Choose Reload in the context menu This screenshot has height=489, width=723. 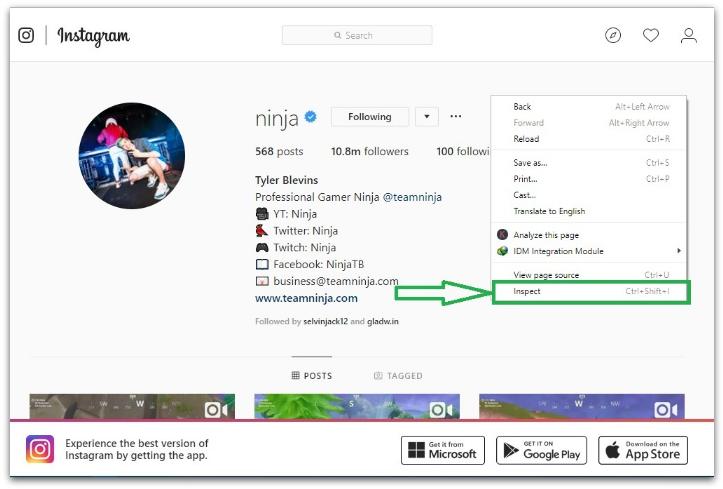pos(589,139)
